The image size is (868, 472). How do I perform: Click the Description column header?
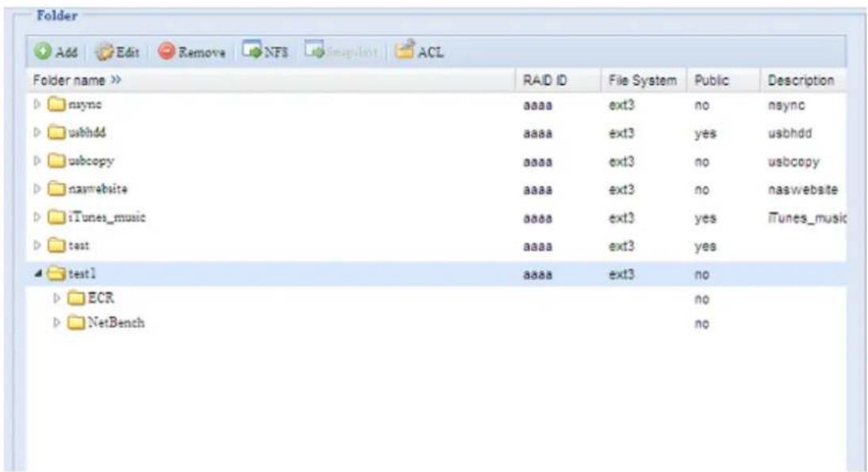[x=799, y=81]
